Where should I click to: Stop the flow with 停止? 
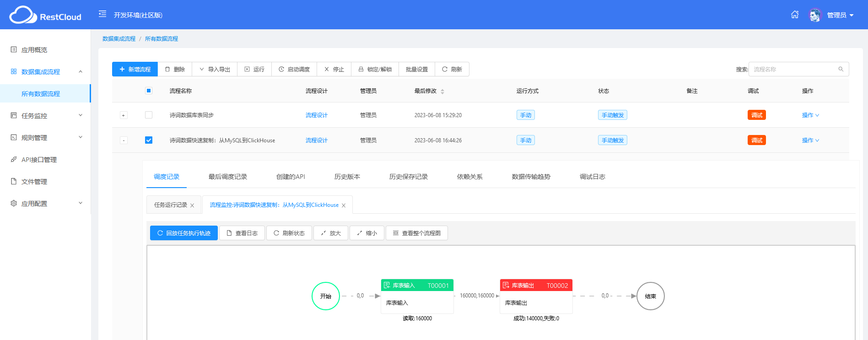pos(334,69)
